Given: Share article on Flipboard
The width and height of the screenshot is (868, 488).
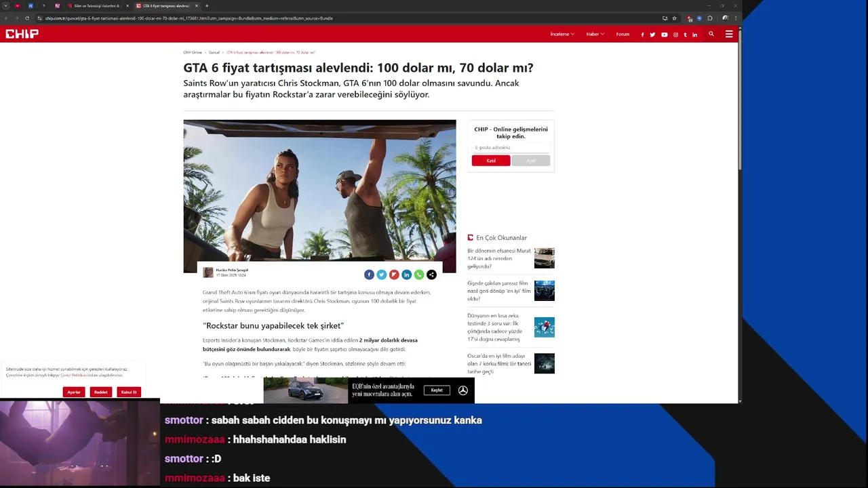Looking at the screenshot, I should tap(394, 274).
